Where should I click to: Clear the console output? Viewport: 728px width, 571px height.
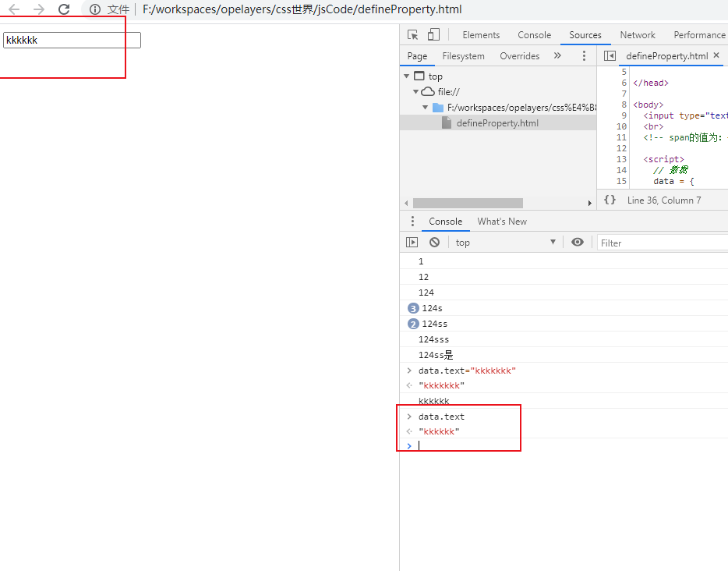(434, 242)
